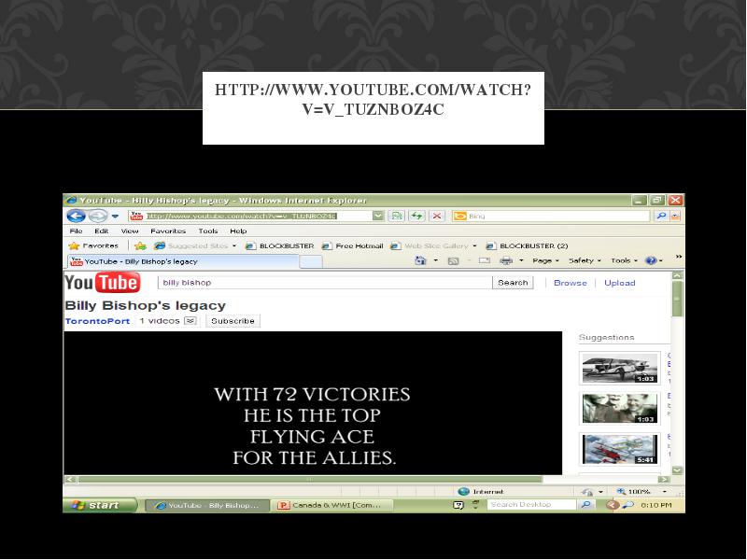
Task: Click the Favorites star button
Action: [93, 245]
